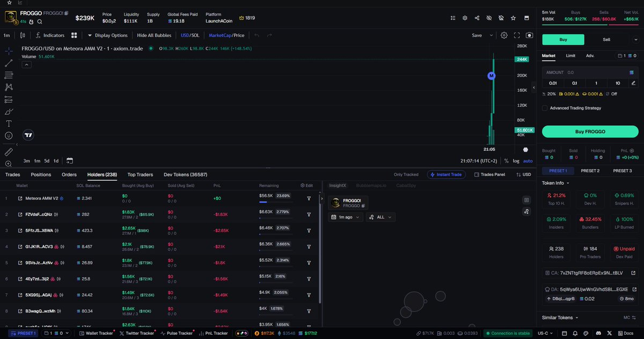The image size is (644, 339).
Task: Collapse the Token Info section
Action: click(555, 183)
